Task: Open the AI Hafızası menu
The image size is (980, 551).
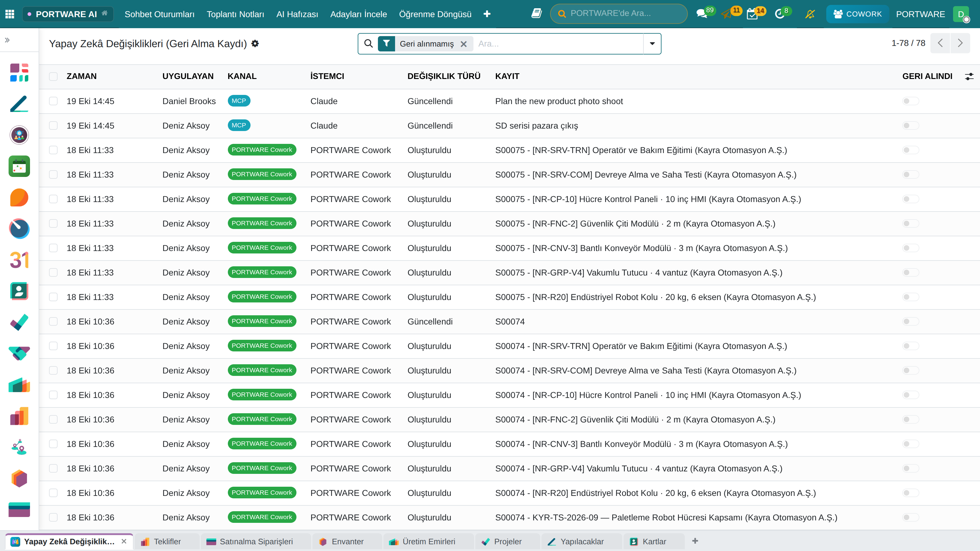Action: [297, 14]
